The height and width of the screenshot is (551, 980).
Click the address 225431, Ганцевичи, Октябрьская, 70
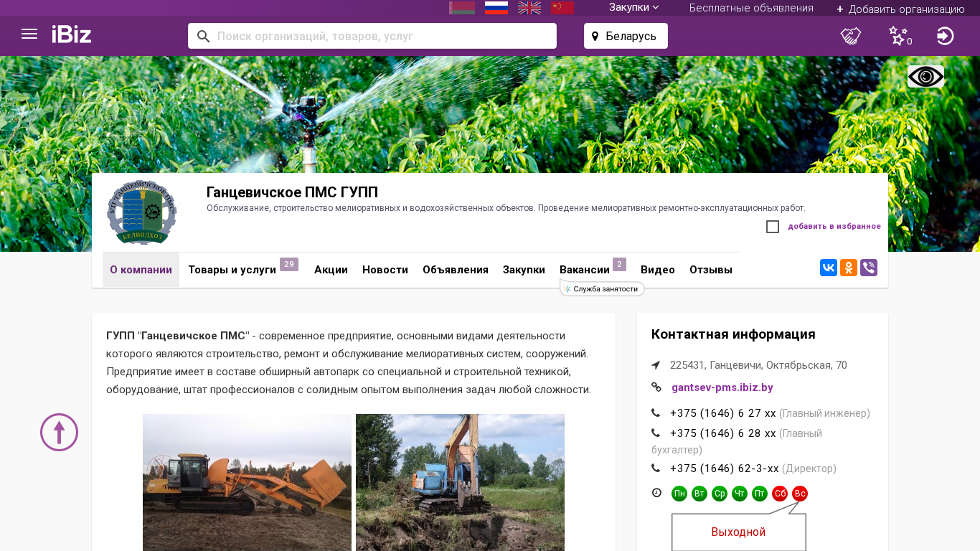(x=758, y=365)
